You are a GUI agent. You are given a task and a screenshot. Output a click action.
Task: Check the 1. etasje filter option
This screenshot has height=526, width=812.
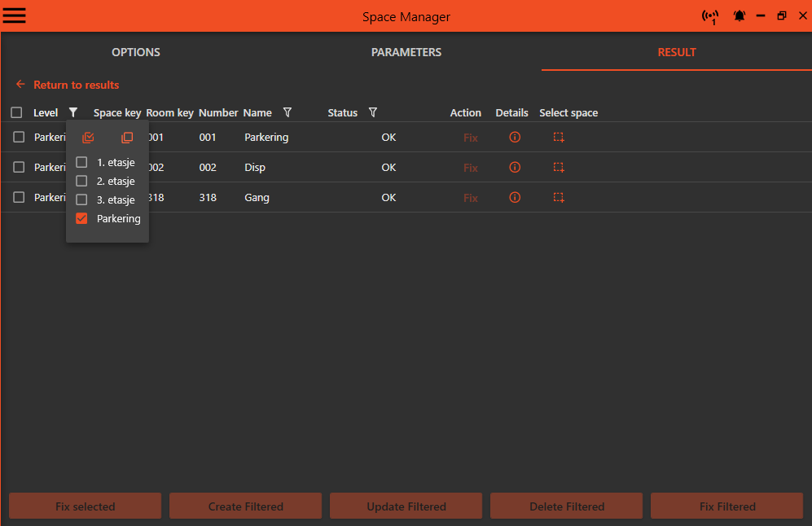[81, 162]
